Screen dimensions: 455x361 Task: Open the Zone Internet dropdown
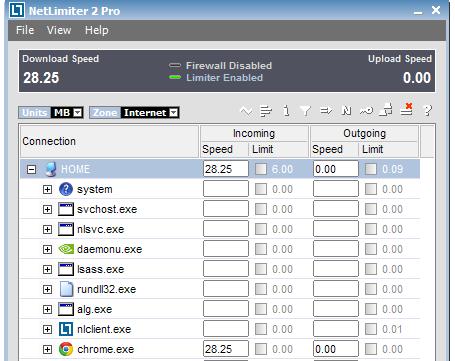174,113
